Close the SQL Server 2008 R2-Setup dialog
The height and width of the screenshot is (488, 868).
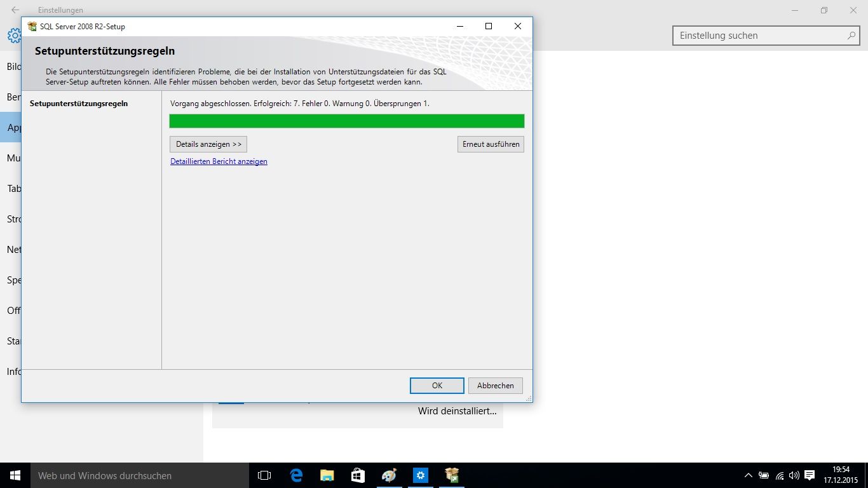pyautogui.click(x=518, y=27)
